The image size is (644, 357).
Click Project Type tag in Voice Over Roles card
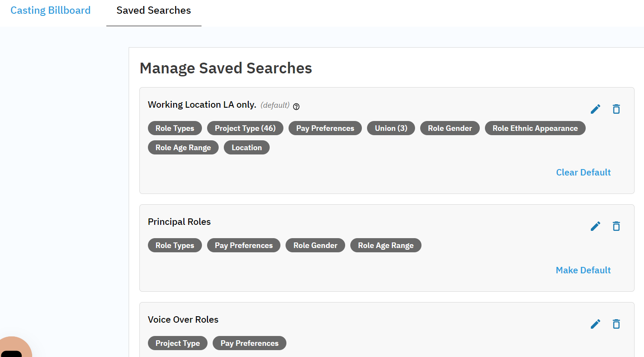[178, 343]
